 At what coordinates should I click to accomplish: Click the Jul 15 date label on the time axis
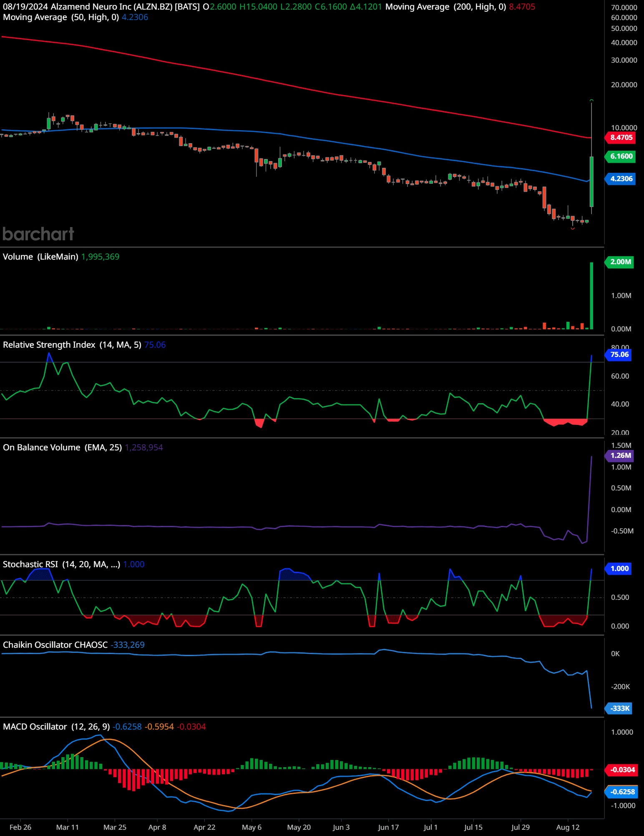click(473, 827)
